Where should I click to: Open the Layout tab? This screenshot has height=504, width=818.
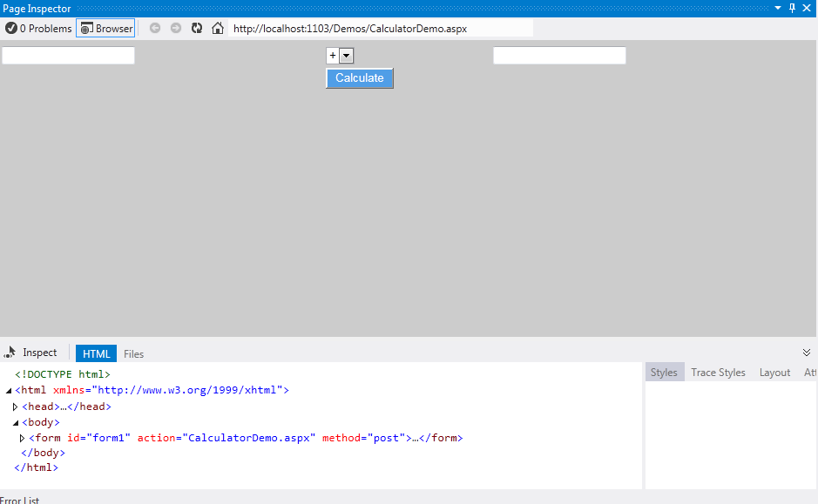(x=774, y=373)
